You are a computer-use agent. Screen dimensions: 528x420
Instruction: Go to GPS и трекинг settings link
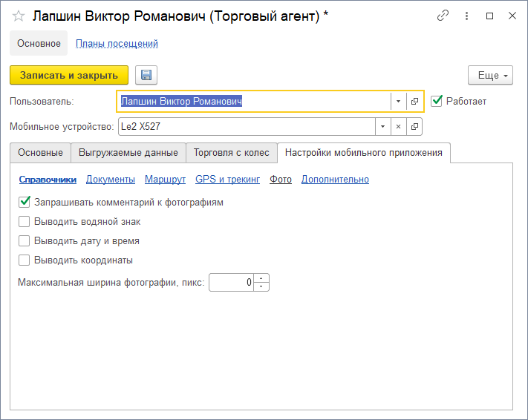tap(227, 179)
